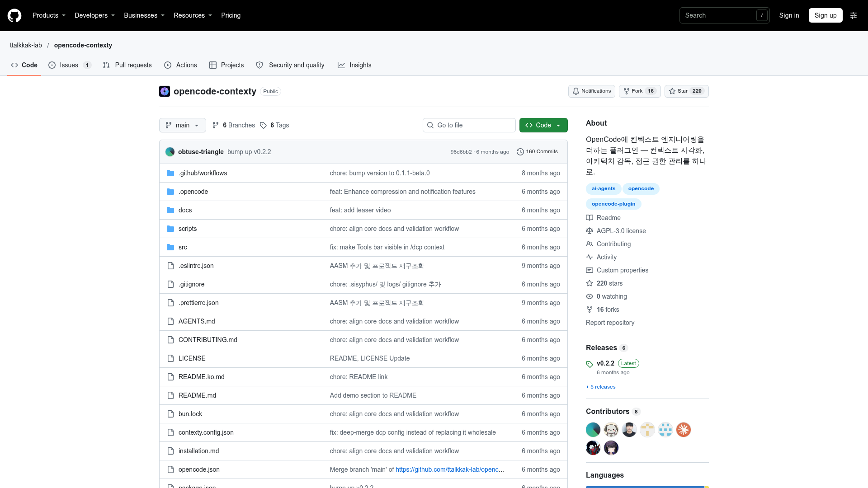This screenshot has width=868, height=488.
Task: Open the commit hash 98d6bb2
Action: pyautogui.click(x=461, y=152)
